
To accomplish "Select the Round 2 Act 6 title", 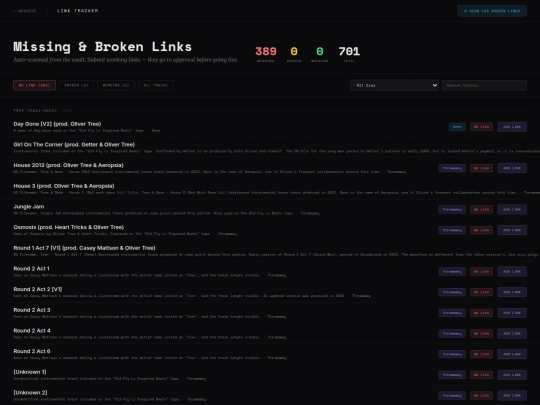I will click(32, 351).
